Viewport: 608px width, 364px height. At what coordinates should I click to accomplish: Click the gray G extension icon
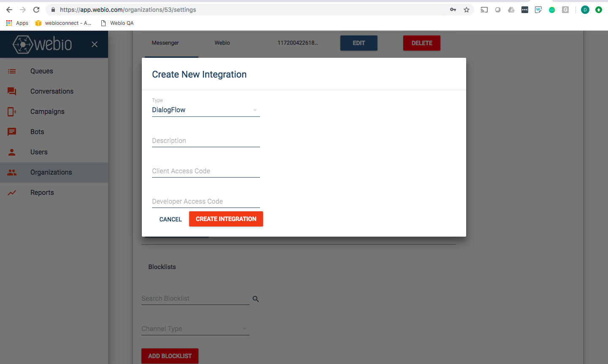pyautogui.click(x=565, y=10)
